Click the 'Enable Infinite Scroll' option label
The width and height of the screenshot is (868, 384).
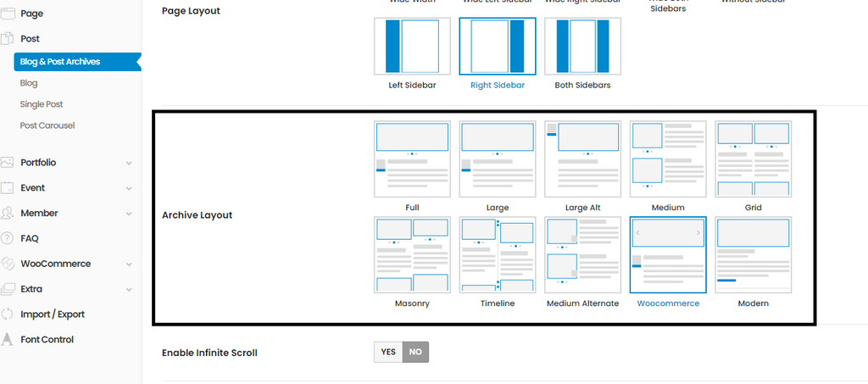point(209,353)
